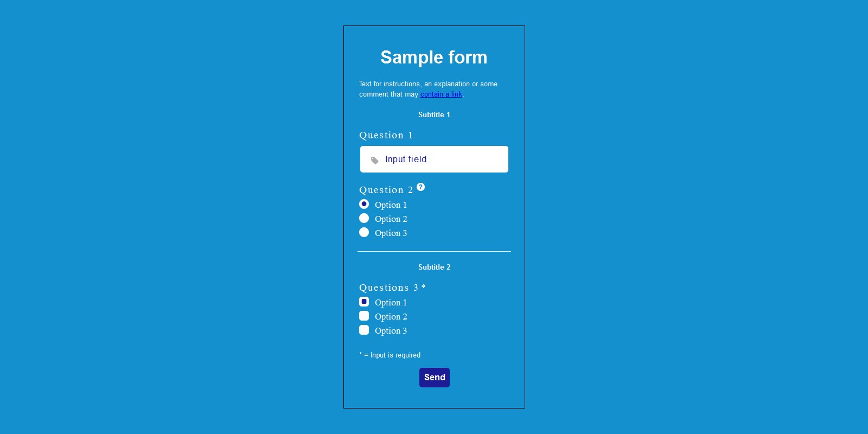Image resolution: width=868 pixels, height=434 pixels.
Task: Click the Sample form heading
Action: coord(434,58)
